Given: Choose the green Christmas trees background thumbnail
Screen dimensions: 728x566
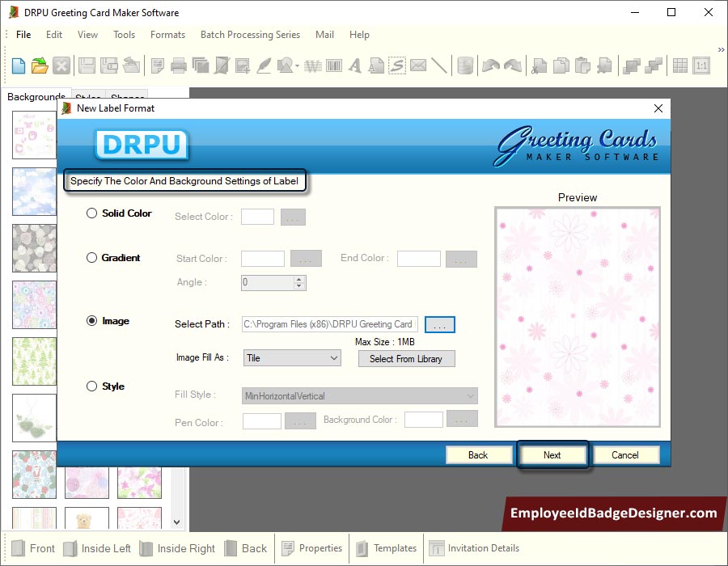Looking at the screenshot, I should coord(34,361).
